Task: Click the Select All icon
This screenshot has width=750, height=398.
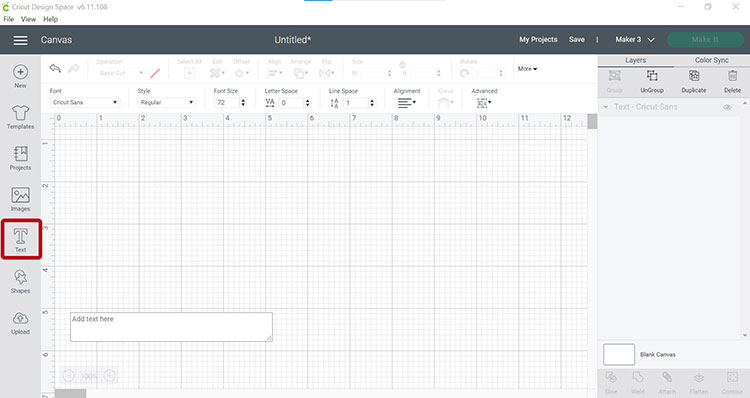Action: coord(189,73)
